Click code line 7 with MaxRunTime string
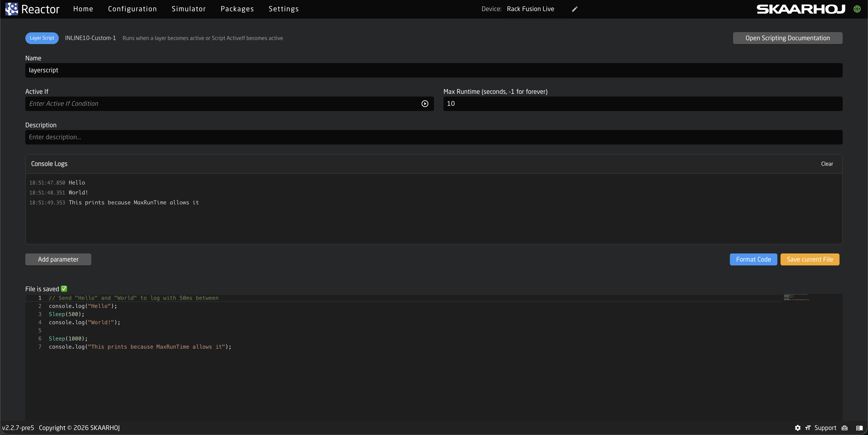The image size is (868, 435). pyautogui.click(x=140, y=347)
